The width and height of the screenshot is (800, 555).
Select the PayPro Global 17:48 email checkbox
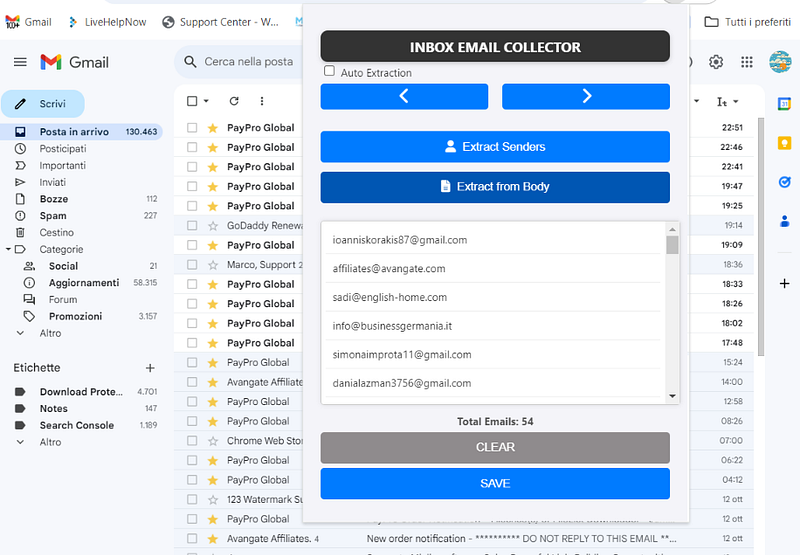click(192, 343)
